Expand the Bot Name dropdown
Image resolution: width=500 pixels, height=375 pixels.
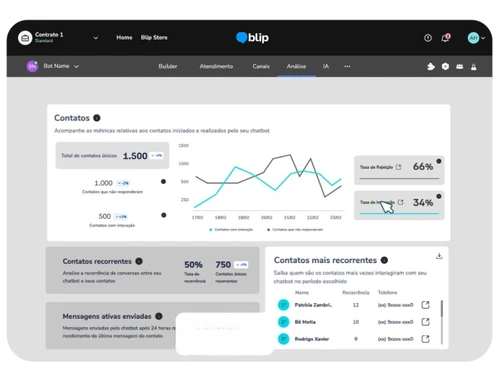(76, 66)
